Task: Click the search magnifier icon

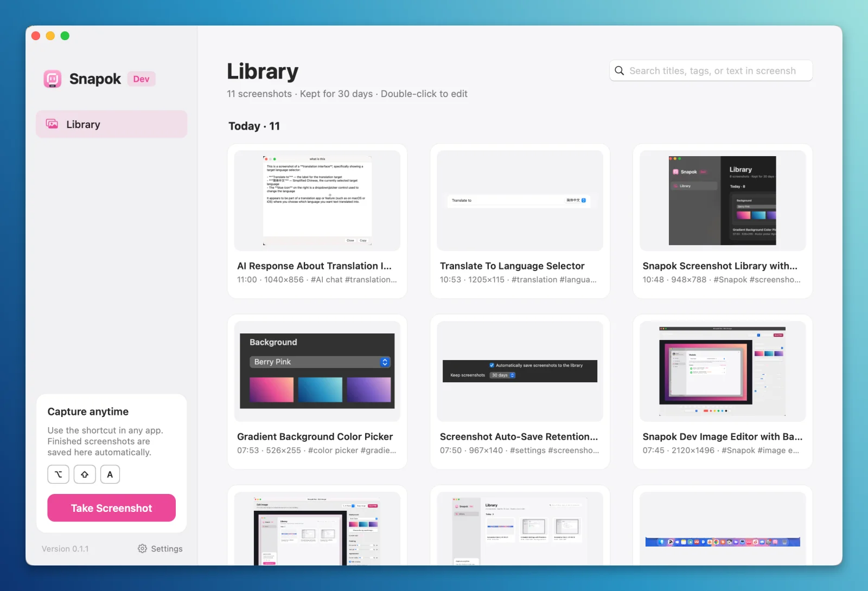Action: pos(620,70)
